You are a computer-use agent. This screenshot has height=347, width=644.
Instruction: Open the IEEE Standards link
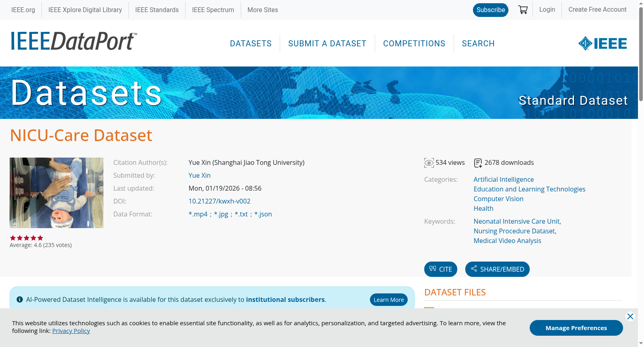click(x=157, y=10)
